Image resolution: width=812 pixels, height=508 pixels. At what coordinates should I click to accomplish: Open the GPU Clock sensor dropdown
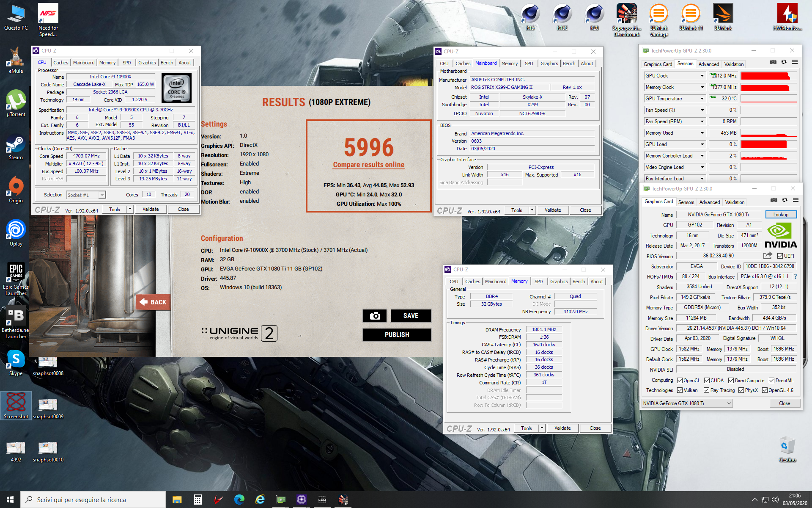702,76
